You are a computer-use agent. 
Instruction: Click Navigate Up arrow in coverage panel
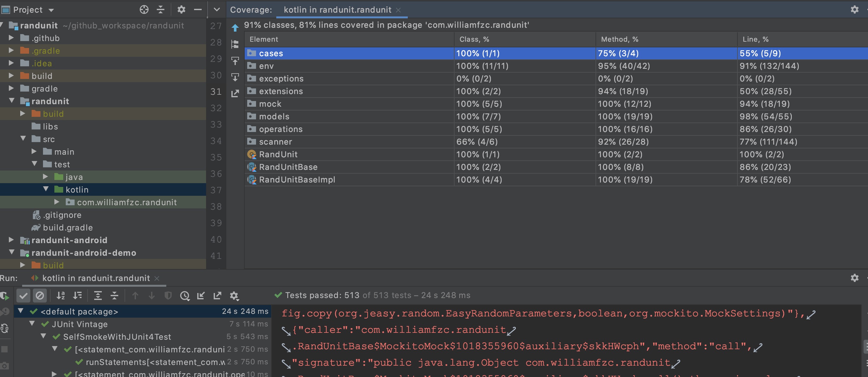coord(235,27)
